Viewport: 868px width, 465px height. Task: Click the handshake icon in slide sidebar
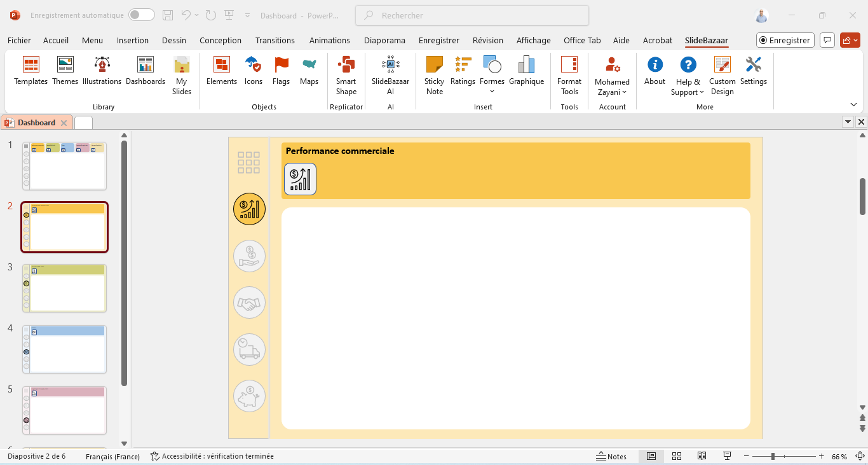(249, 303)
